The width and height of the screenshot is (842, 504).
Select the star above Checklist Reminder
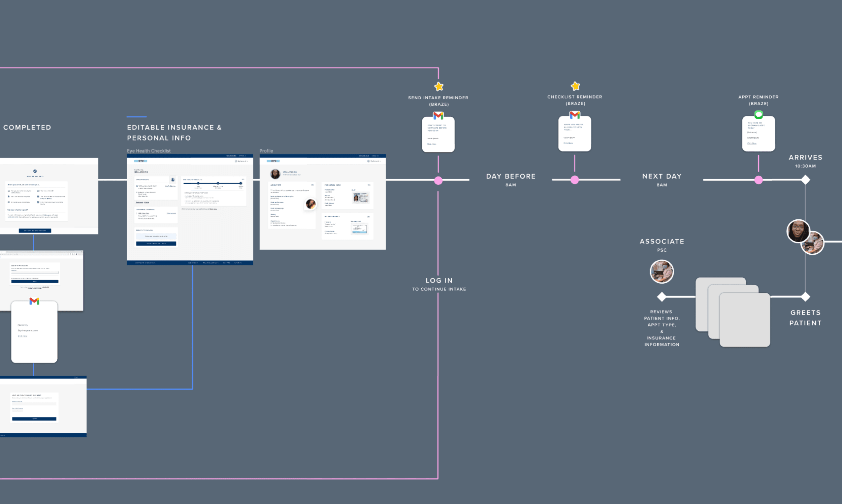tap(575, 86)
